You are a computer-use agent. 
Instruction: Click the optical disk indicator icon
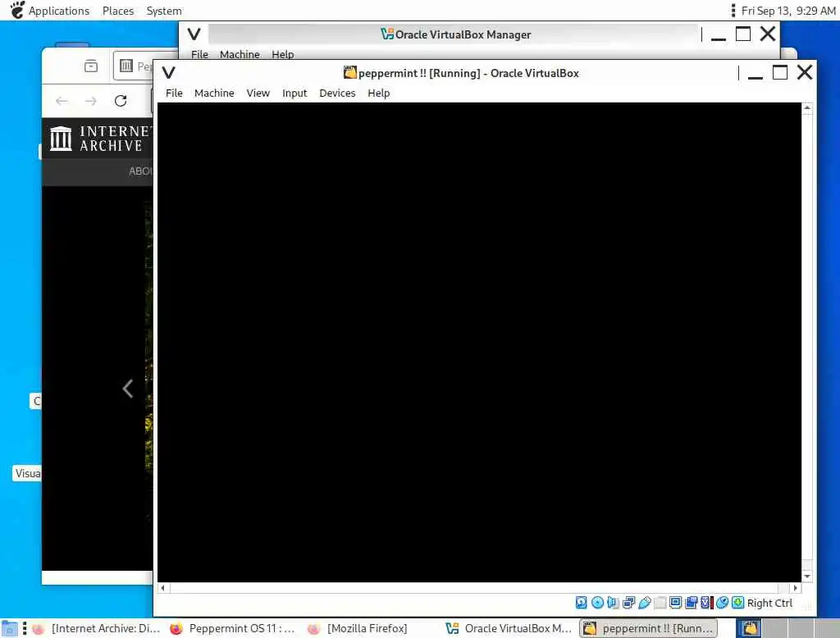coord(597,603)
